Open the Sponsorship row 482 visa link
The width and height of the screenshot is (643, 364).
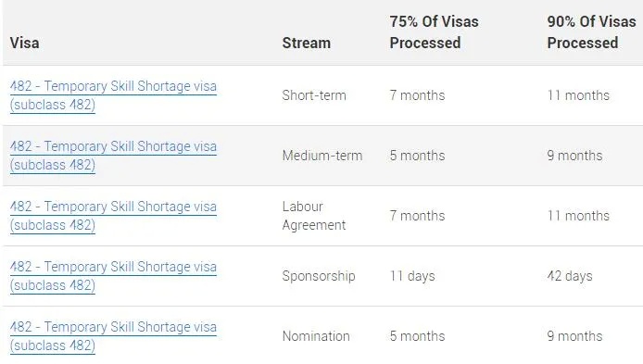113,276
